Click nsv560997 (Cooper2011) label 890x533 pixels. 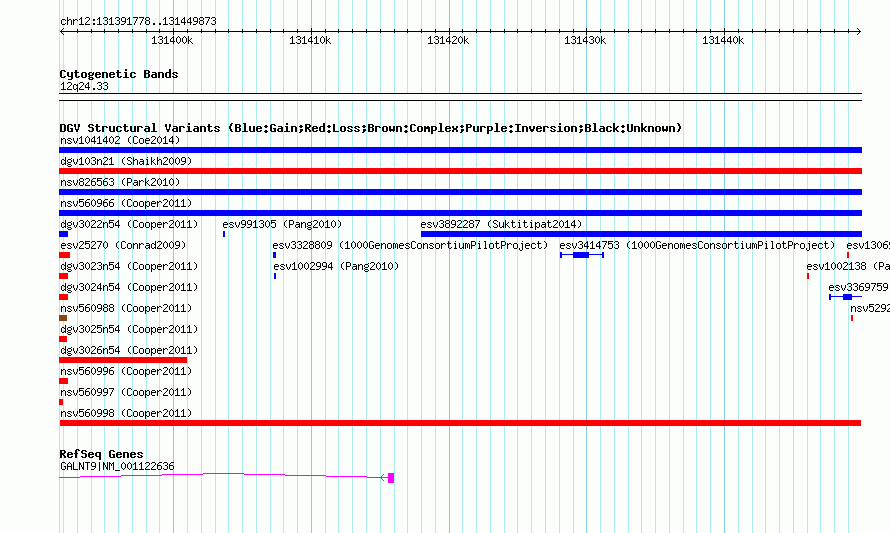126,392
